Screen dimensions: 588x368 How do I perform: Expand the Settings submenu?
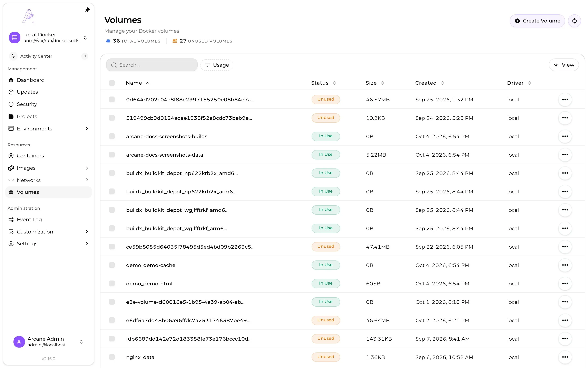[x=87, y=244]
